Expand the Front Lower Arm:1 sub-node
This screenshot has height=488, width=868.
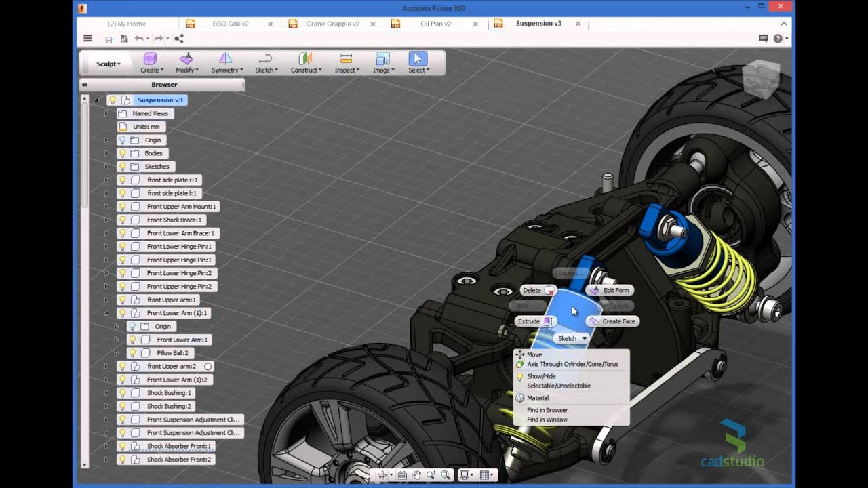(116, 340)
